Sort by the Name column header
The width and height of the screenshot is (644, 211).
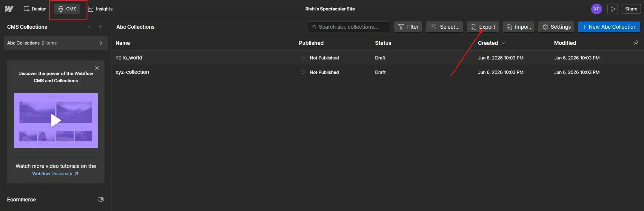click(123, 43)
